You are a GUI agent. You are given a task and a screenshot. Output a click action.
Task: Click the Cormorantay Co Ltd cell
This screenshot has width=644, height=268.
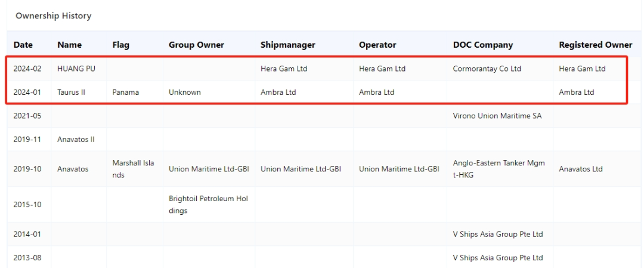click(x=487, y=69)
